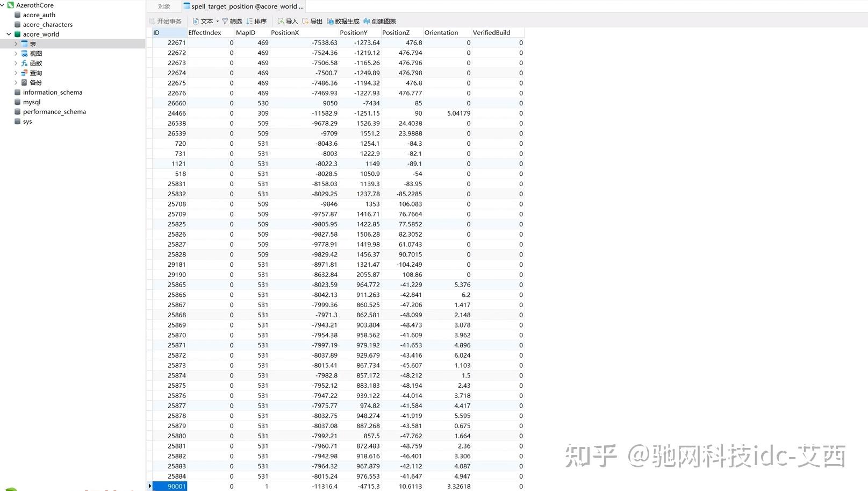Collapse the acore_world database
The height and width of the screenshot is (491, 868).
click(8, 34)
